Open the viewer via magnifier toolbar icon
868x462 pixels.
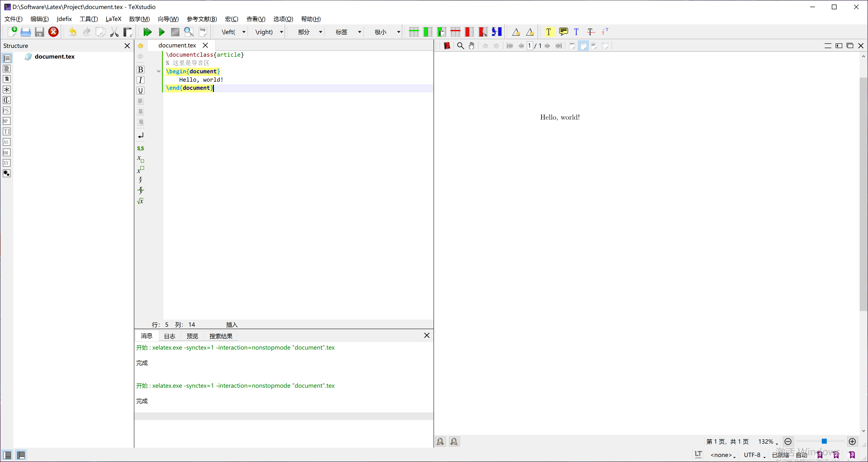[x=189, y=32]
